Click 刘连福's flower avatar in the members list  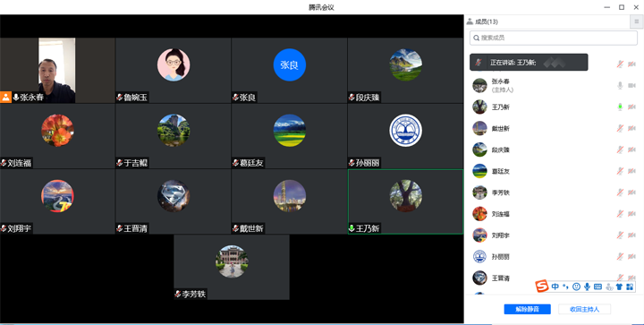coord(479,214)
